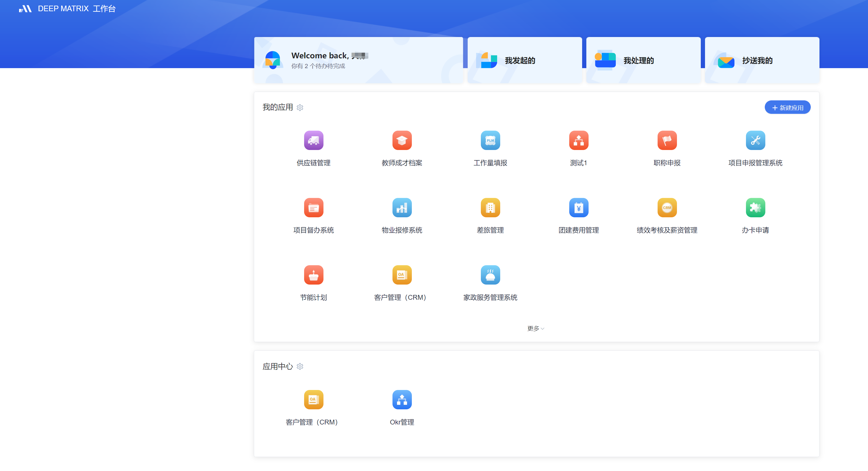Click the 家政服务管理系统 label

coord(490,298)
